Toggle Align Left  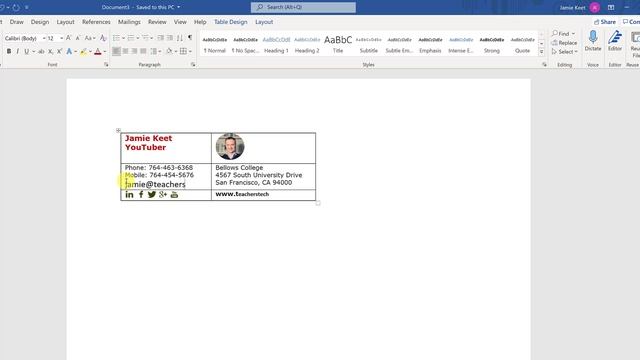116,51
